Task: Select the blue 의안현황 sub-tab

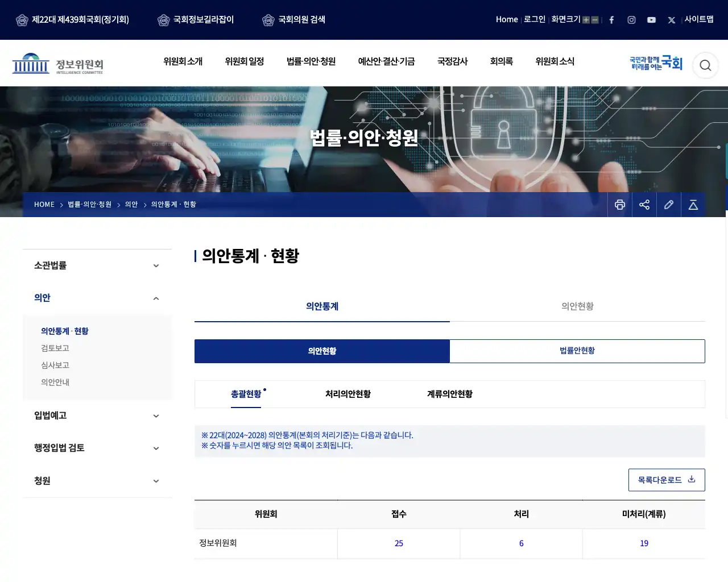Action: (322, 351)
